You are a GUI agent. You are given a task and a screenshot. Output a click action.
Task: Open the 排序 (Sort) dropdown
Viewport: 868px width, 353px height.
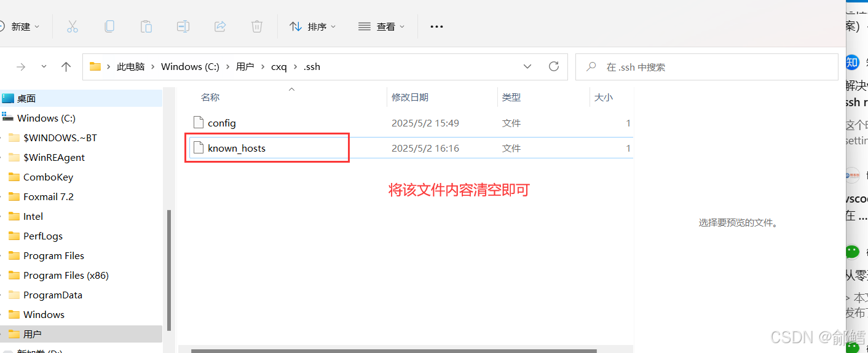coord(313,26)
